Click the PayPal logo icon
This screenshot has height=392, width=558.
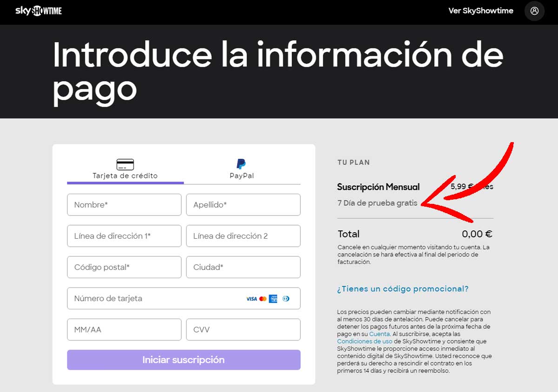241,164
